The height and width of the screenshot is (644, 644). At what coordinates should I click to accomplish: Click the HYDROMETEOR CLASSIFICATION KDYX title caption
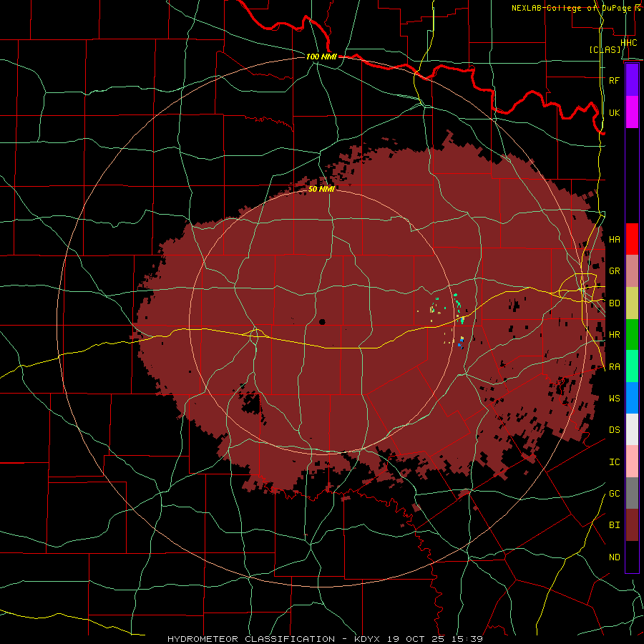[x=325, y=639]
